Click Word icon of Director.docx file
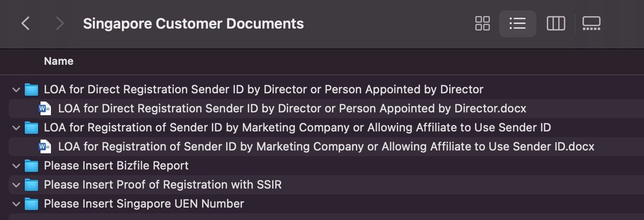Image resolution: width=644 pixels, height=220 pixels. coord(45,109)
